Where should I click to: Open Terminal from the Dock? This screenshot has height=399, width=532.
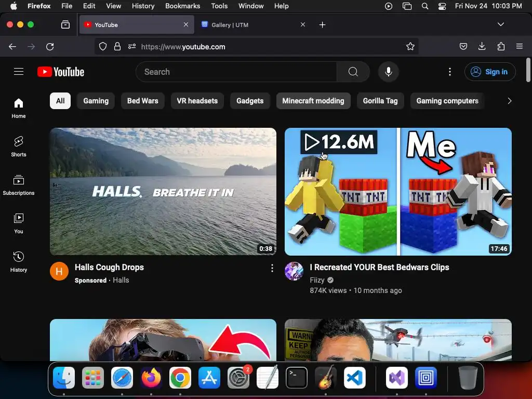[297, 378]
